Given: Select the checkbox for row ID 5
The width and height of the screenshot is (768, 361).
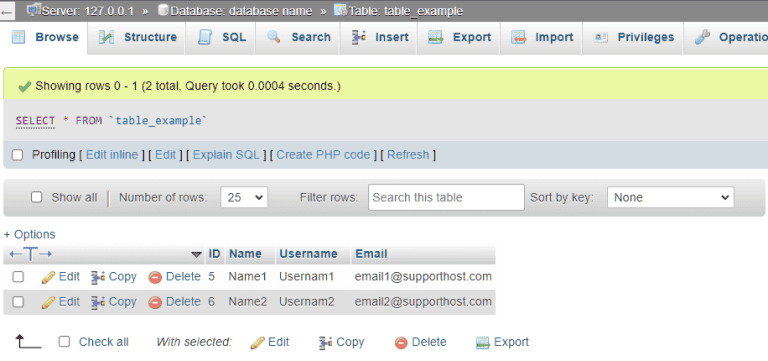Looking at the screenshot, I should (x=18, y=277).
